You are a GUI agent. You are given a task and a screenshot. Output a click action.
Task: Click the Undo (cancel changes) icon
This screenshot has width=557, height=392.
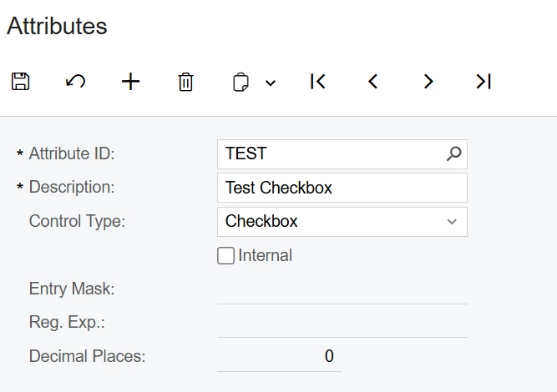tap(76, 82)
